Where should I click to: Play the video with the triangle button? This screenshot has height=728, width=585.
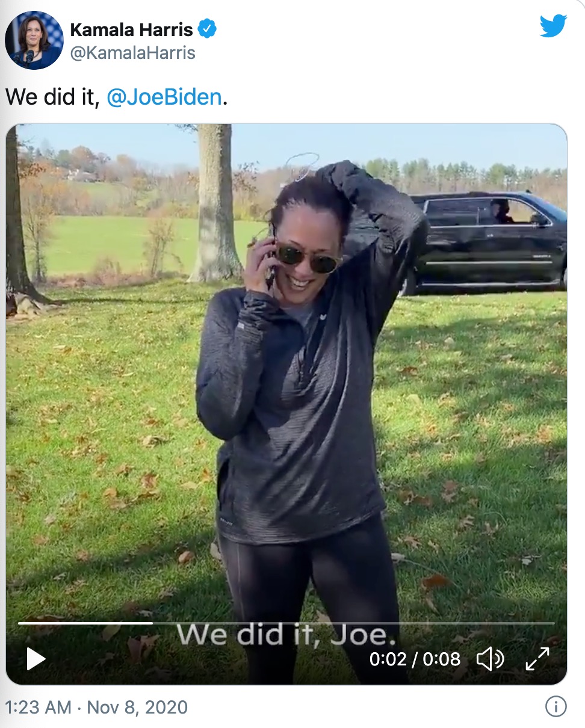tap(36, 659)
